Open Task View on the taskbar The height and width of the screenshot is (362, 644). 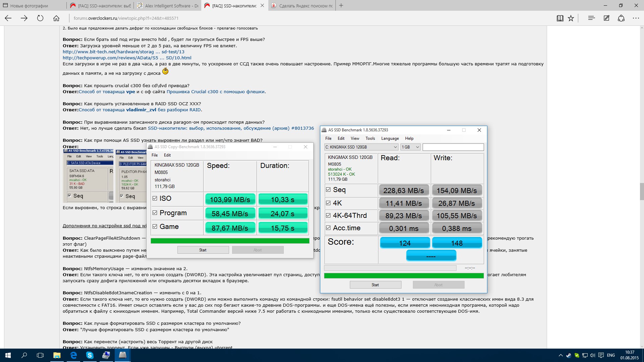click(x=40, y=355)
